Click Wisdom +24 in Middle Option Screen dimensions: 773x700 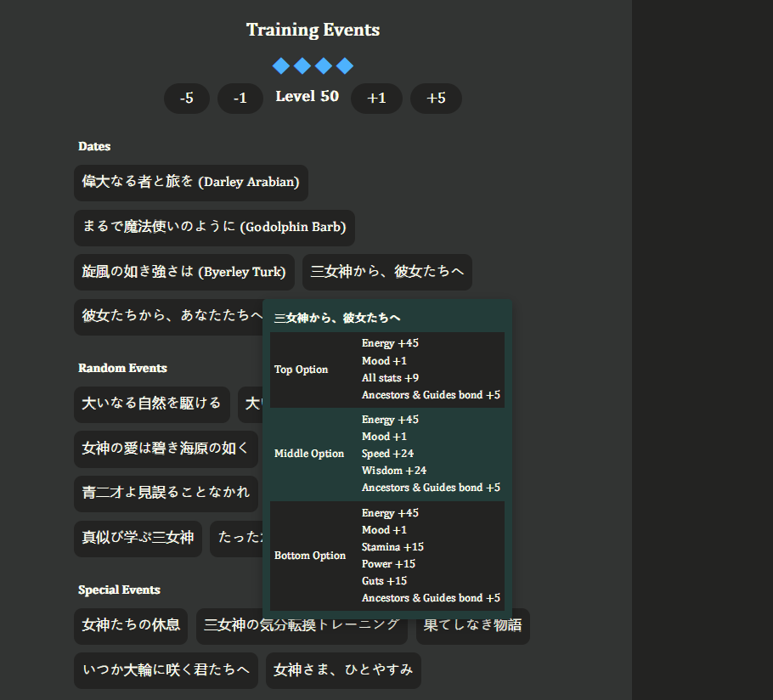394,471
